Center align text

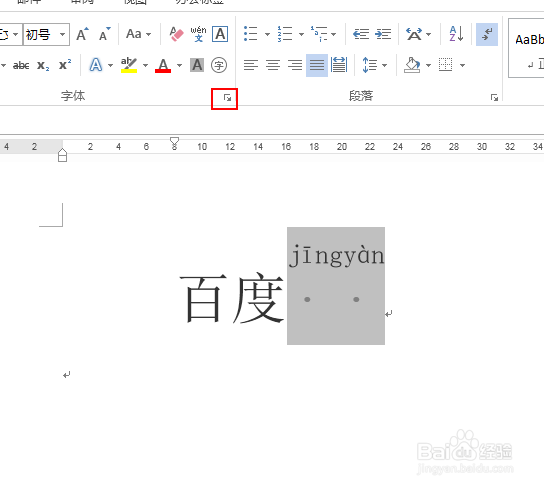pyautogui.click(x=273, y=65)
